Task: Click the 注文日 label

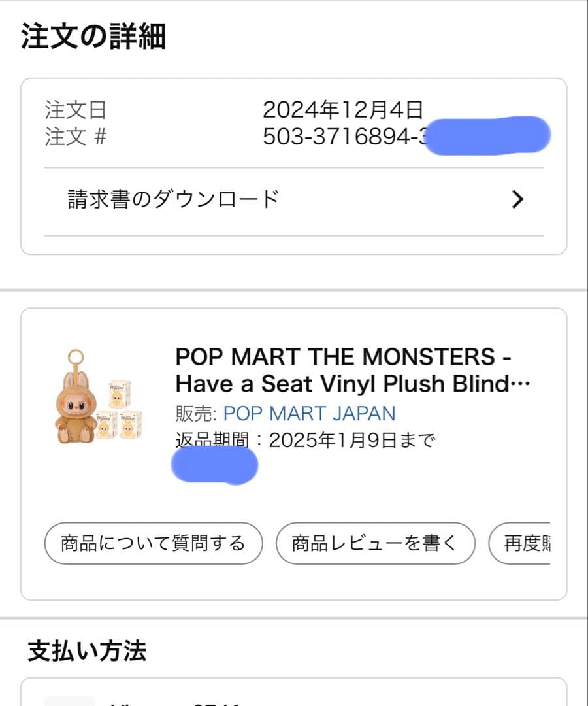Action: pos(75,109)
